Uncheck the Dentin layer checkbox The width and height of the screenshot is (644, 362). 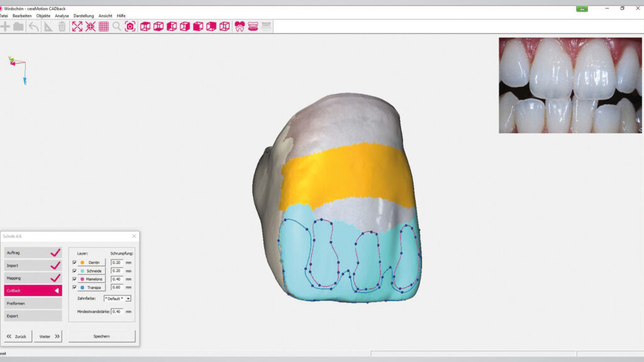74,263
